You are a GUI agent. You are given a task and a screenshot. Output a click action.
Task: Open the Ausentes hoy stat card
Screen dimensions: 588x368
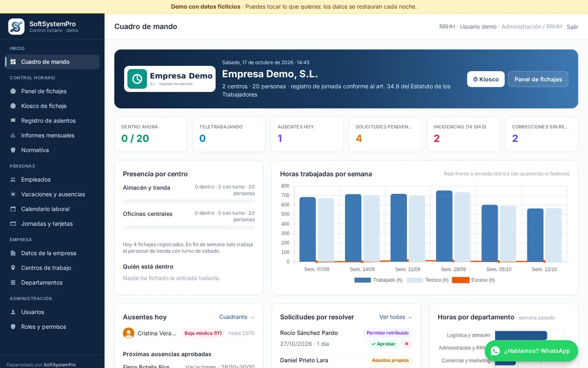pos(307,134)
